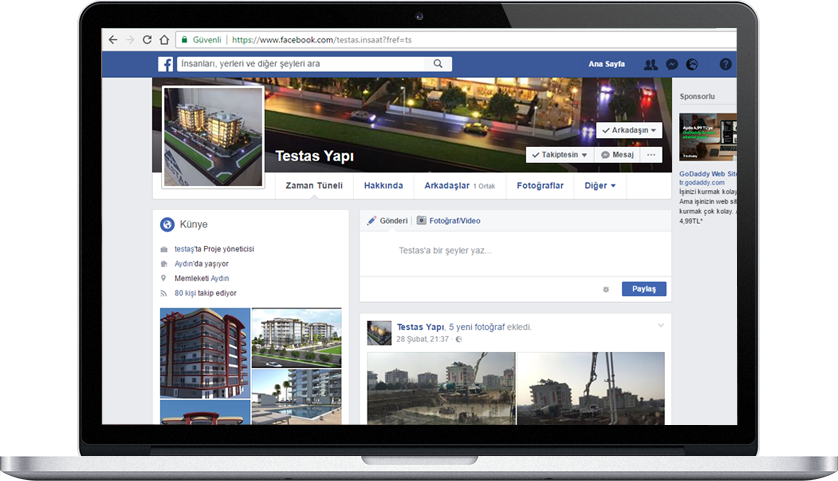Click the Mesaj button
This screenshot has width=838, height=481.
[x=618, y=156]
